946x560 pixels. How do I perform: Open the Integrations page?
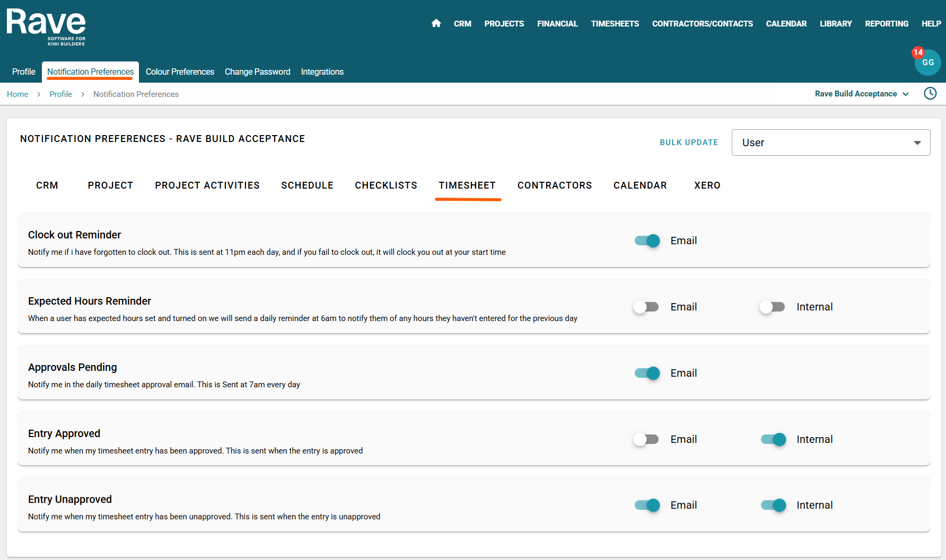[322, 72]
